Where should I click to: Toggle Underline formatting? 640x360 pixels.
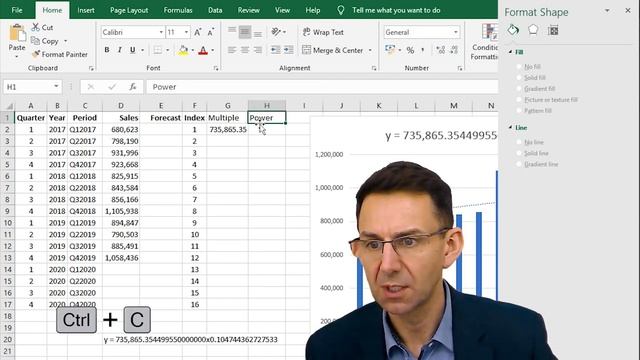[x=133, y=50]
